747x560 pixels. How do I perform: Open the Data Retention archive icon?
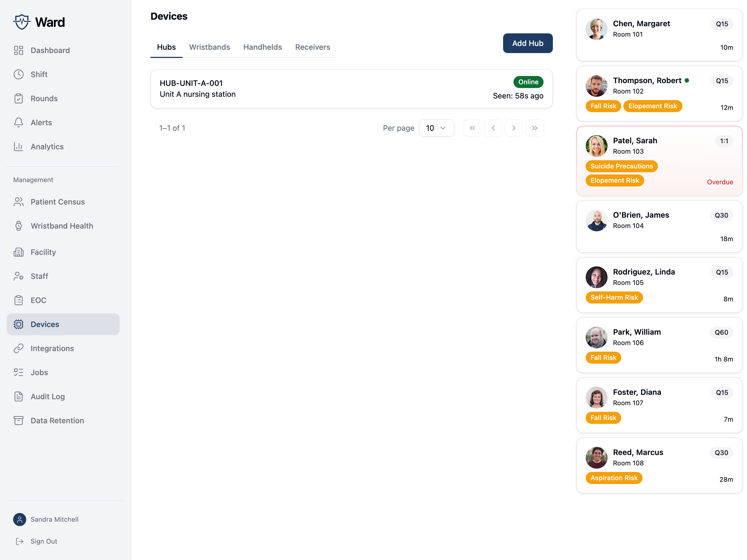(19, 421)
